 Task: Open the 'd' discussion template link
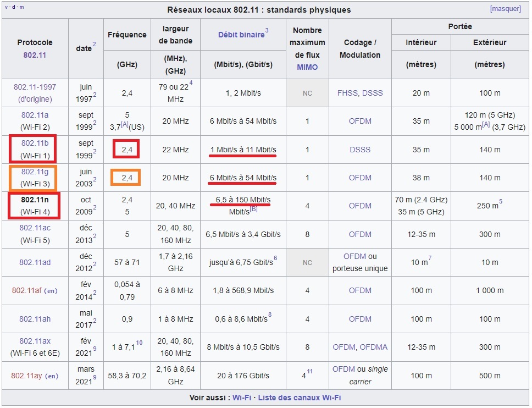14,7
